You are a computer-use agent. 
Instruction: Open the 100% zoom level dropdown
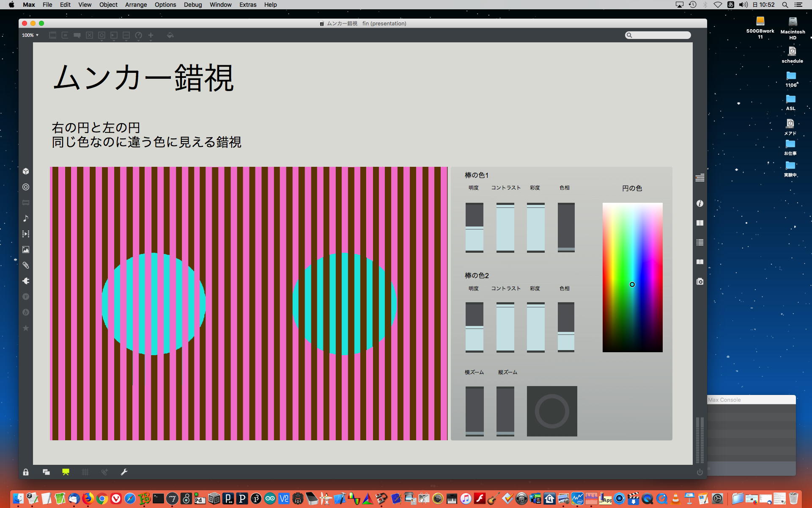pos(30,35)
